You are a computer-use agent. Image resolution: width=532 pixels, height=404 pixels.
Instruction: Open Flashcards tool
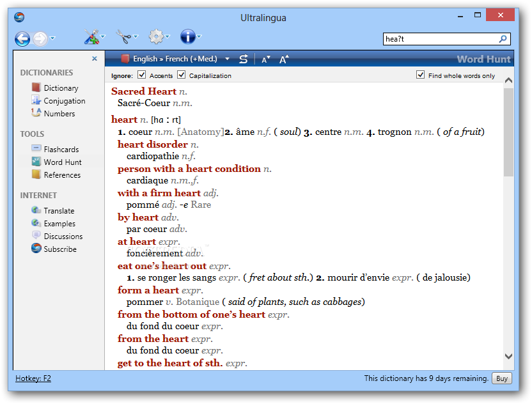pyautogui.click(x=61, y=149)
